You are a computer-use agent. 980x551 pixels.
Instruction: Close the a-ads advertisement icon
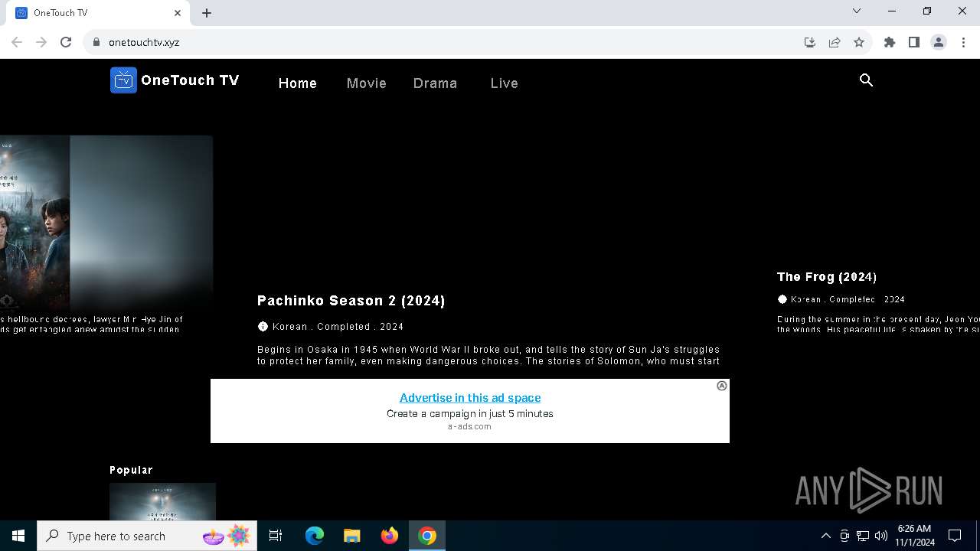(721, 386)
